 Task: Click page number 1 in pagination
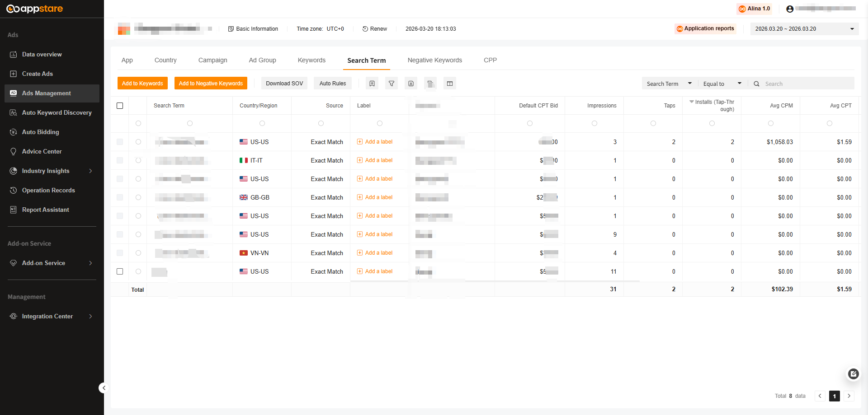835,396
